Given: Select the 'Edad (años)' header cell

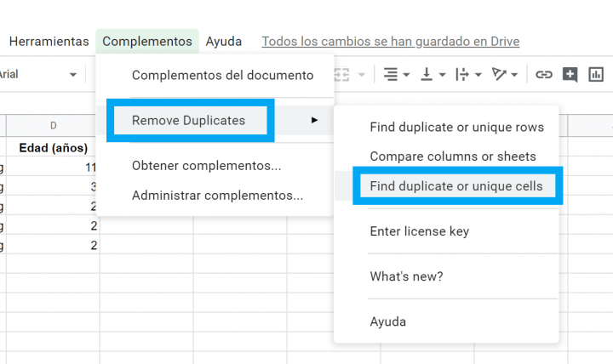Looking at the screenshot, I should [x=53, y=148].
